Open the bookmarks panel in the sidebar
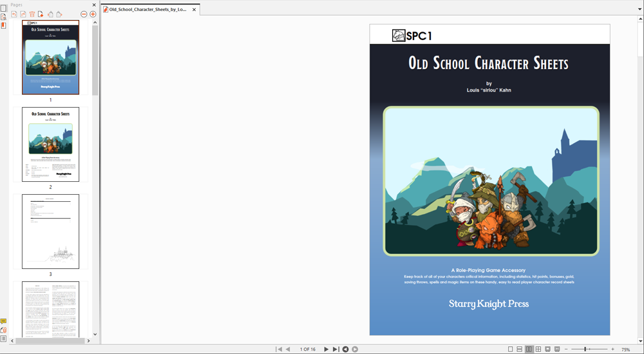644x354 pixels. (x=3, y=25)
